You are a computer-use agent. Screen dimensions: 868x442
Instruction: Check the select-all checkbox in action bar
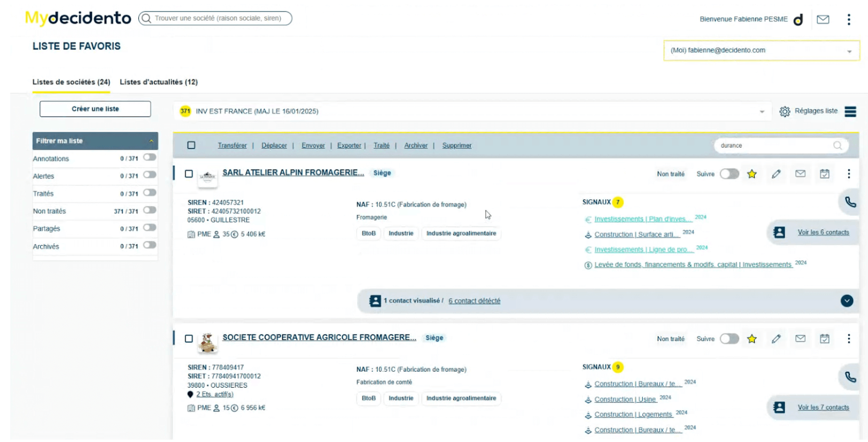click(x=191, y=145)
